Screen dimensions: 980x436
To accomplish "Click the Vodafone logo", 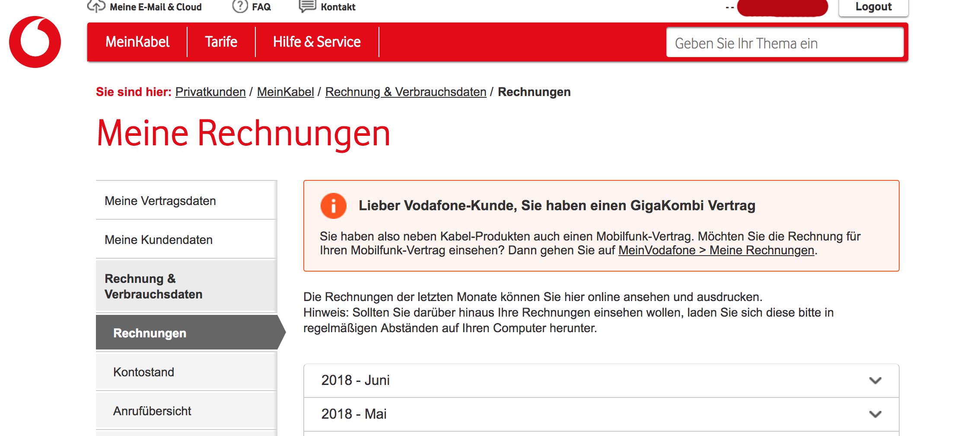I will [x=35, y=42].
